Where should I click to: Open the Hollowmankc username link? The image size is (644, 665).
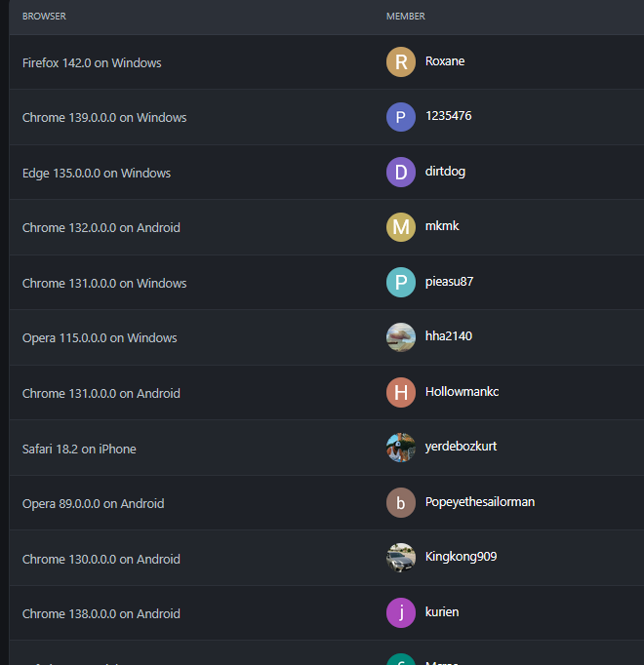[x=462, y=391]
